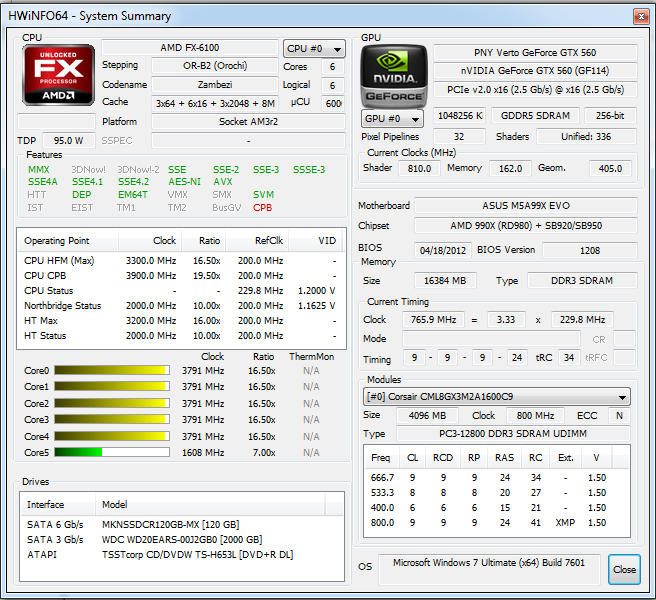Click the BIOS date 04/18/2012 field

(x=443, y=250)
